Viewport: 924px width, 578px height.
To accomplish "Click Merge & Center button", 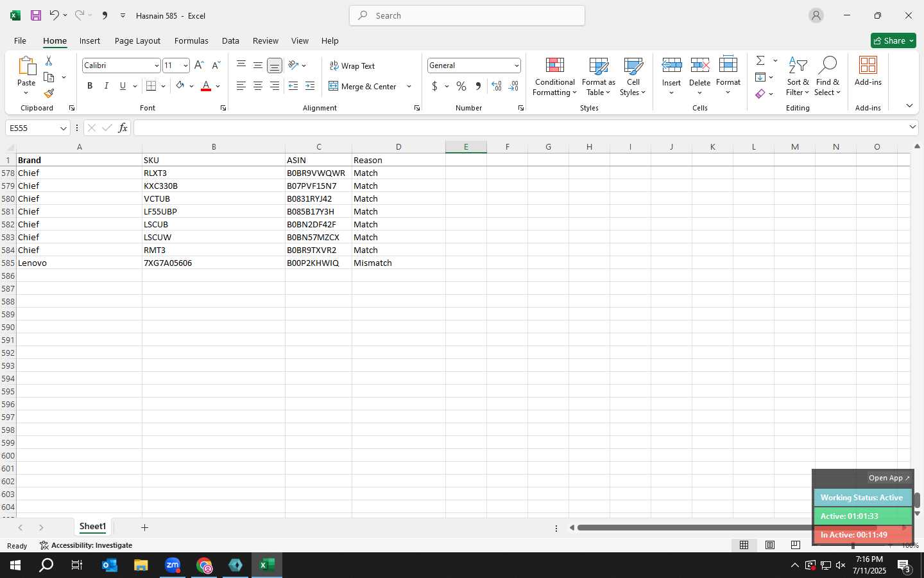I will (x=363, y=86).
